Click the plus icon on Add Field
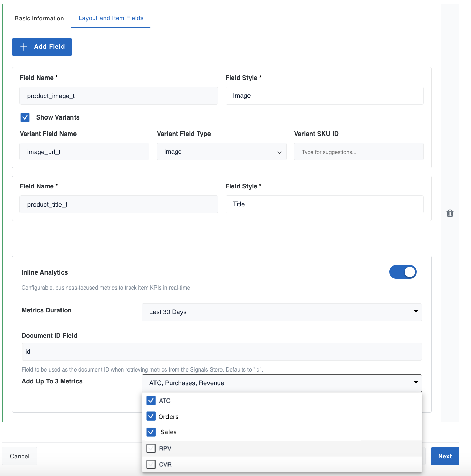Screen dimensions: 471x476 tap(24, 47)
